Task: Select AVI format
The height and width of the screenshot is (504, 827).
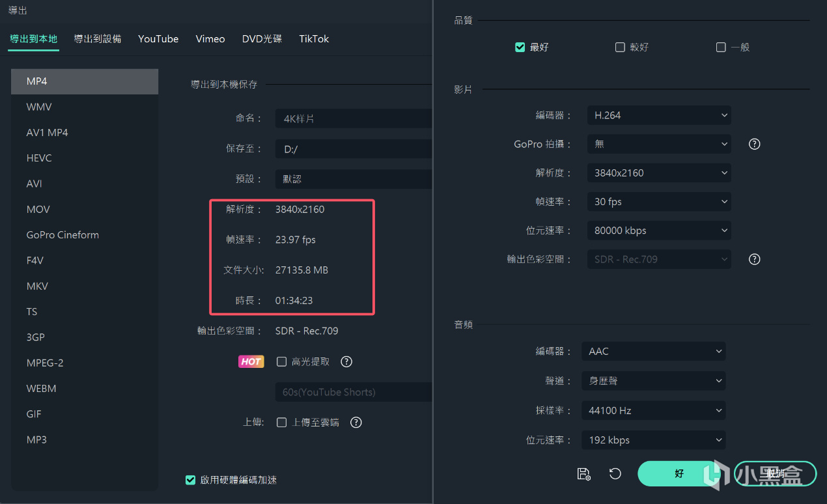Action: pyautogui.click(x=85, y=184)
